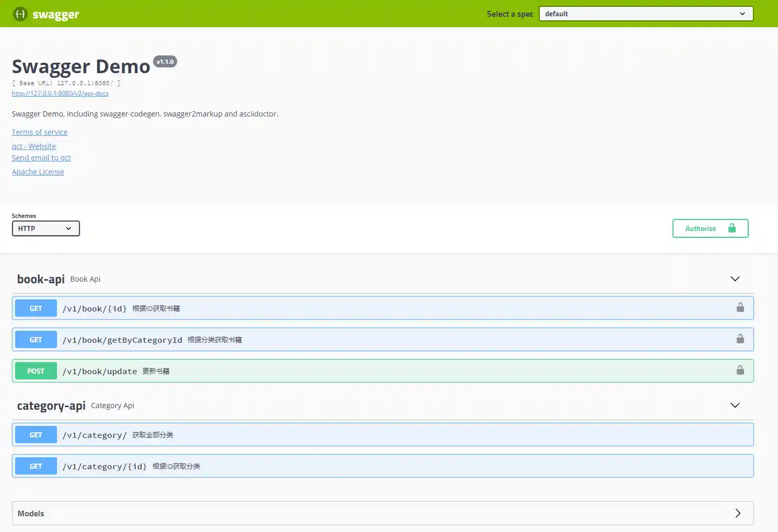Click lock icon on /v1/book/update row
Screen dimensions: 778x532
pos(740,370)
